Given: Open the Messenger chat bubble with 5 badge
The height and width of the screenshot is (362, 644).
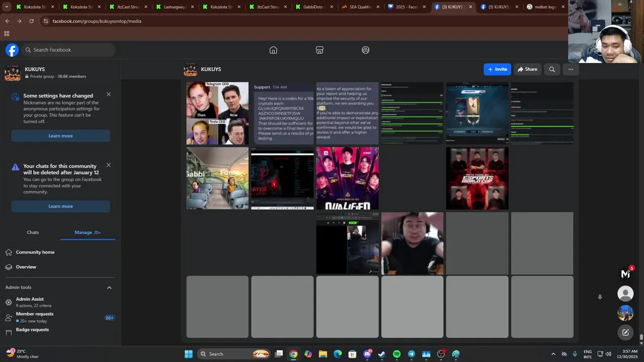Looking at the screenshot, I should coord(625,274).
